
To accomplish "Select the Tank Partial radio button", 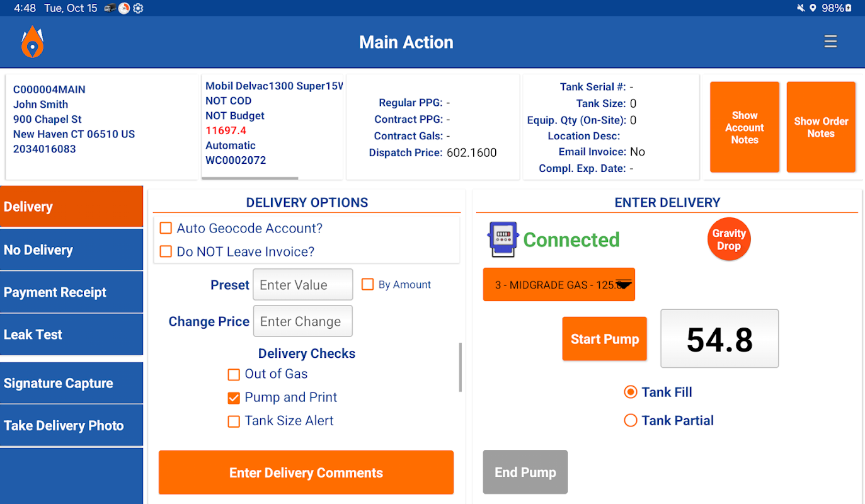I will pyautogui.click(x=630, y=420).
